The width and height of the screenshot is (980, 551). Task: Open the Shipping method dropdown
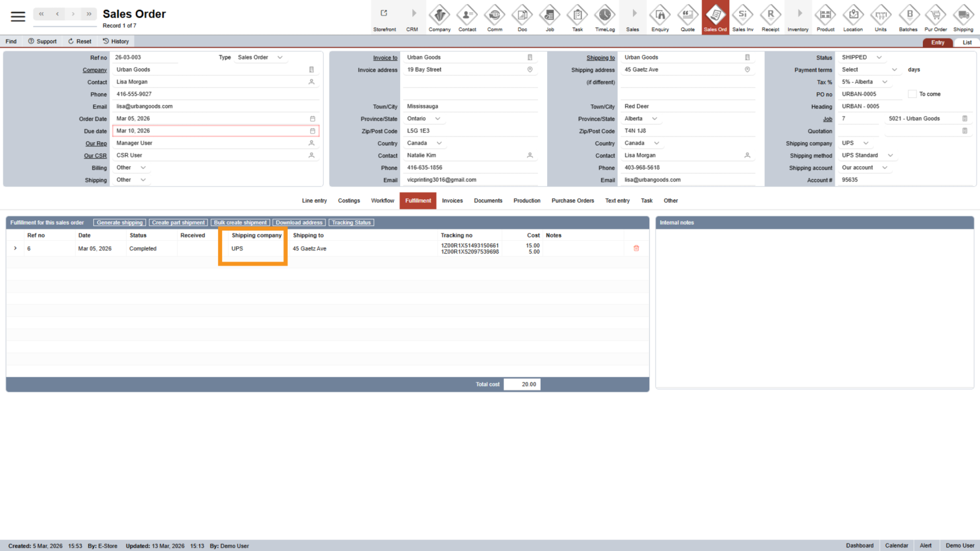[890, 156]
